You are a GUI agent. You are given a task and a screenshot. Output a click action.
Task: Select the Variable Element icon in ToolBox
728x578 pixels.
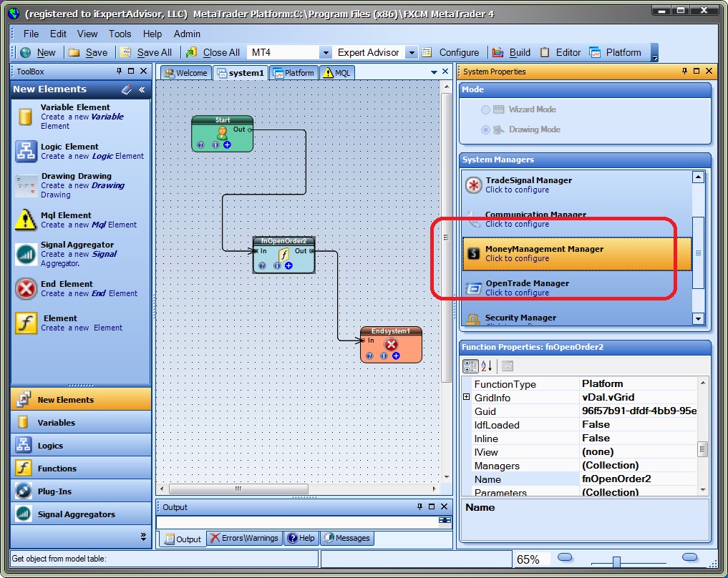(26, 117)
